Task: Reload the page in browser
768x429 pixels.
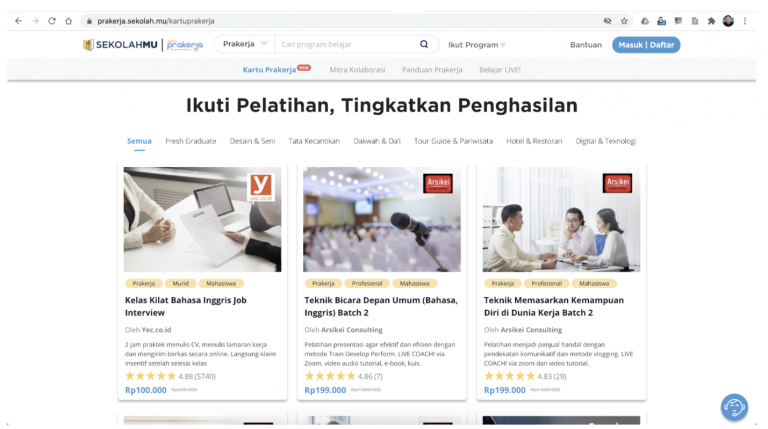Action: click(52, 21)
